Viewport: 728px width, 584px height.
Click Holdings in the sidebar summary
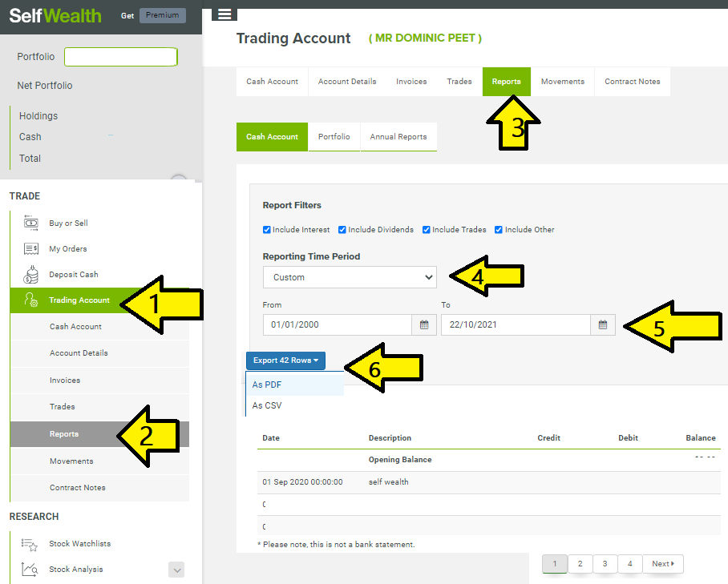(38, 116)
